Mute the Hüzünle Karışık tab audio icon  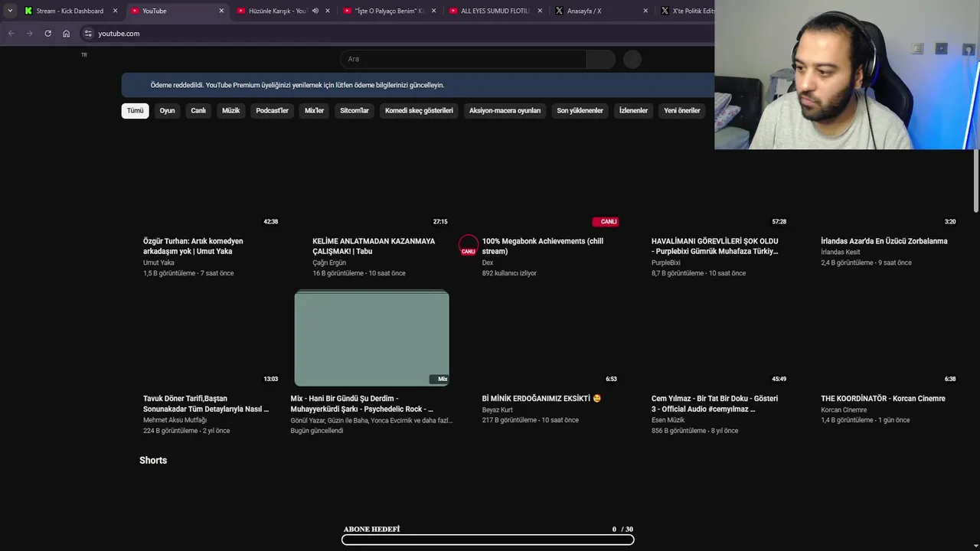click(315, 11)
